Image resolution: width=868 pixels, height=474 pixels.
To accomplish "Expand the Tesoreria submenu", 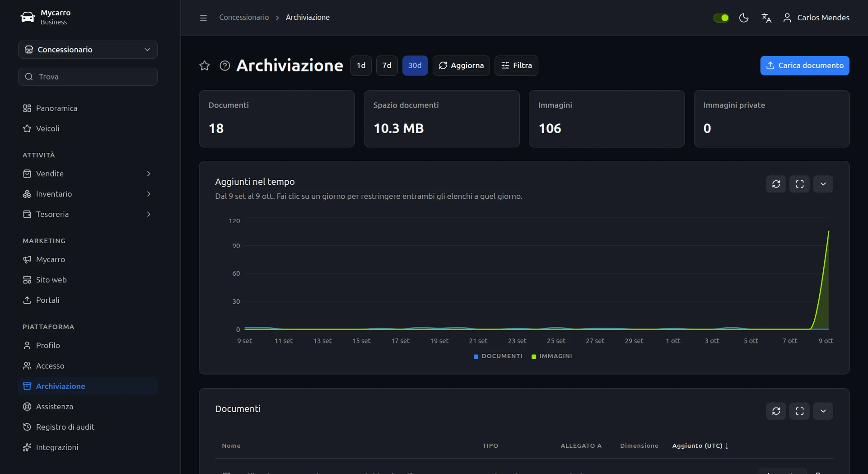I will point(88,214).
